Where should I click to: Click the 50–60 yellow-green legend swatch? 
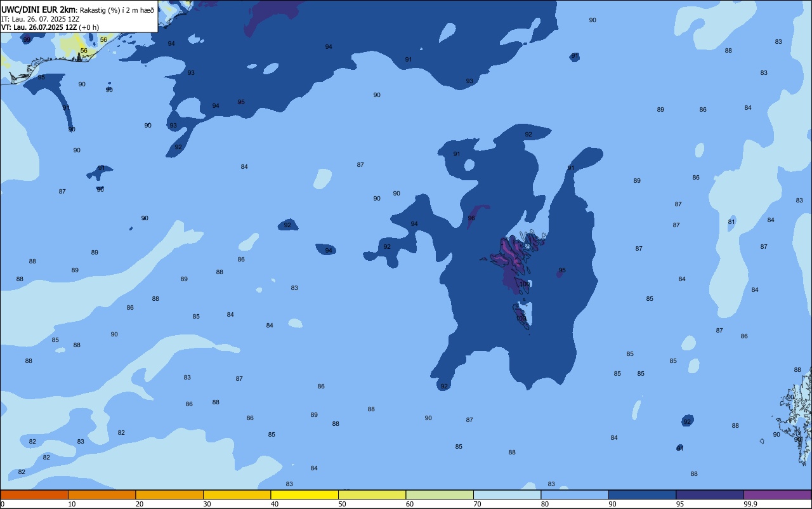pyautogui.click(x=372, y=494)
